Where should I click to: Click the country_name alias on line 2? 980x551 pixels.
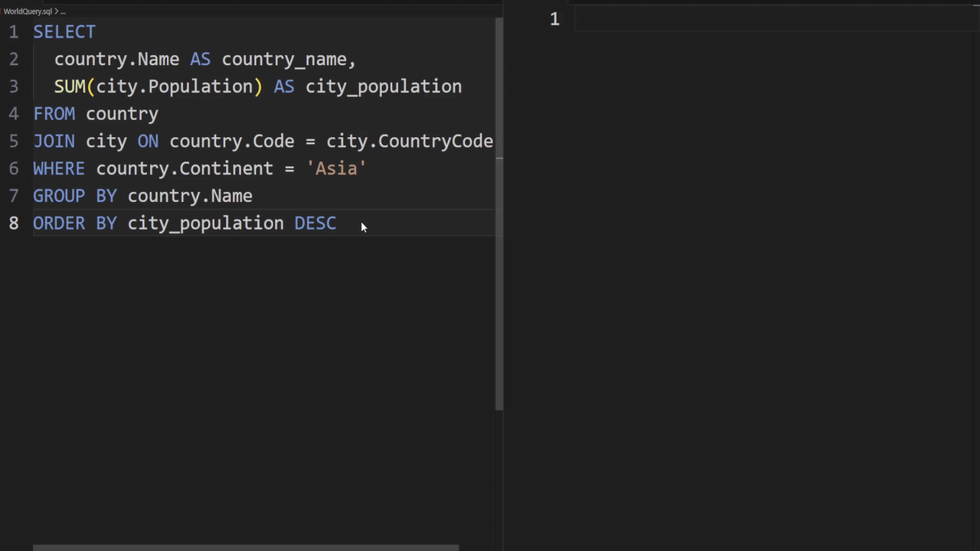click(284, 59)
